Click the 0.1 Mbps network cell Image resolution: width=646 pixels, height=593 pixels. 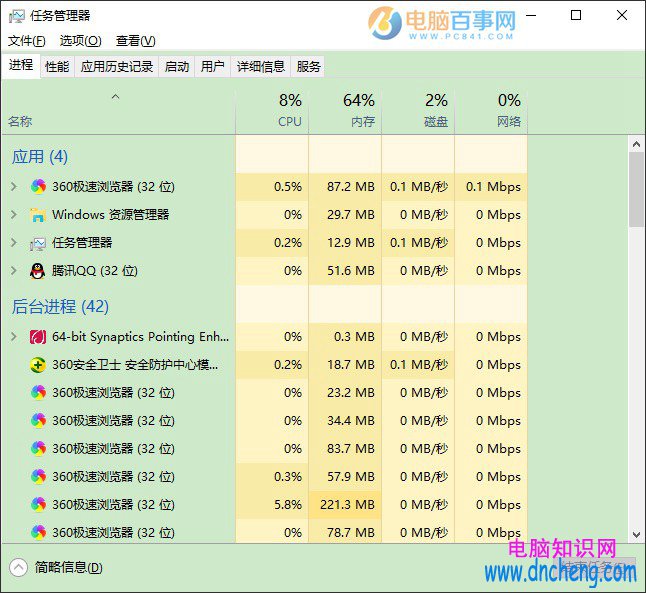coord(491,187)
